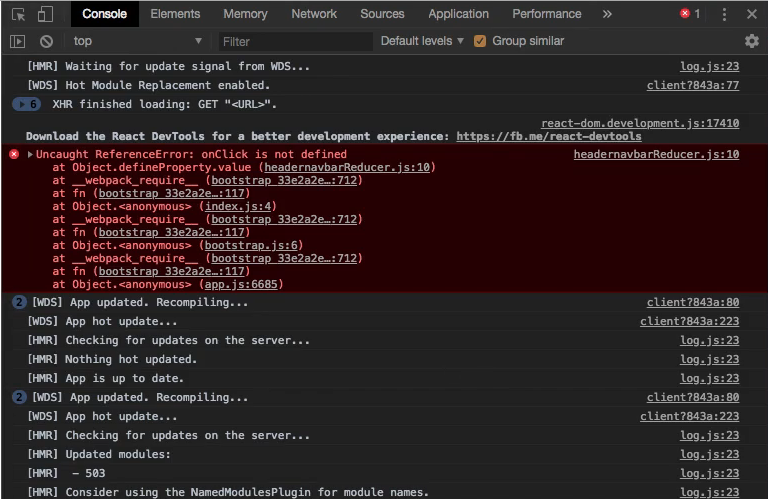This screenshot has width=768, height=499.
Task: Select the 'Download the React DevTools' message text
Action: click(238, 136)
